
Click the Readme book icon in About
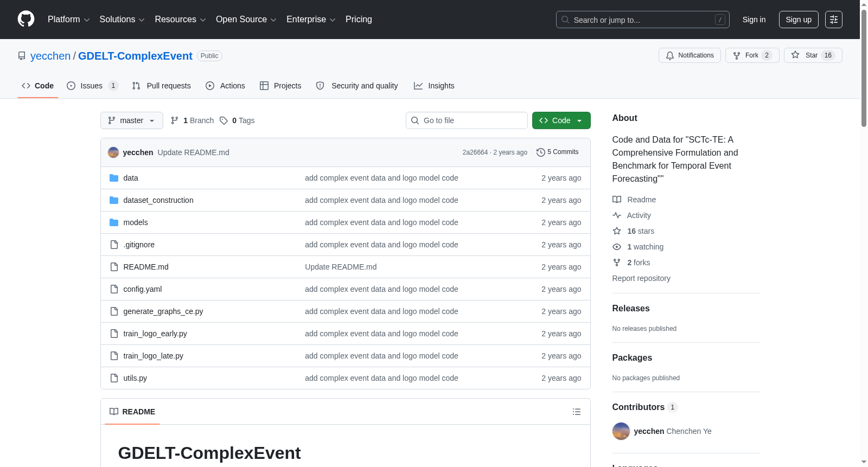coord(617,200)
